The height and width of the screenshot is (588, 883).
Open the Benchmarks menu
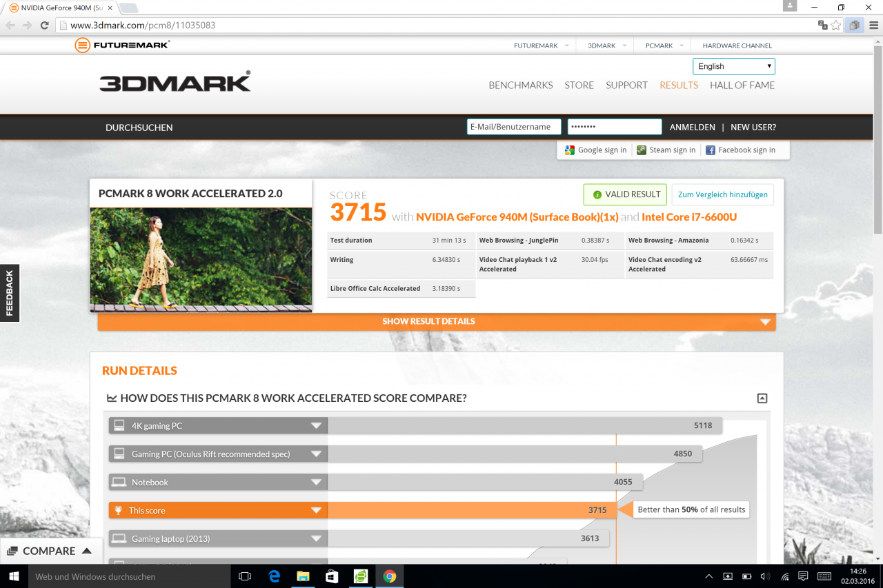521,85
